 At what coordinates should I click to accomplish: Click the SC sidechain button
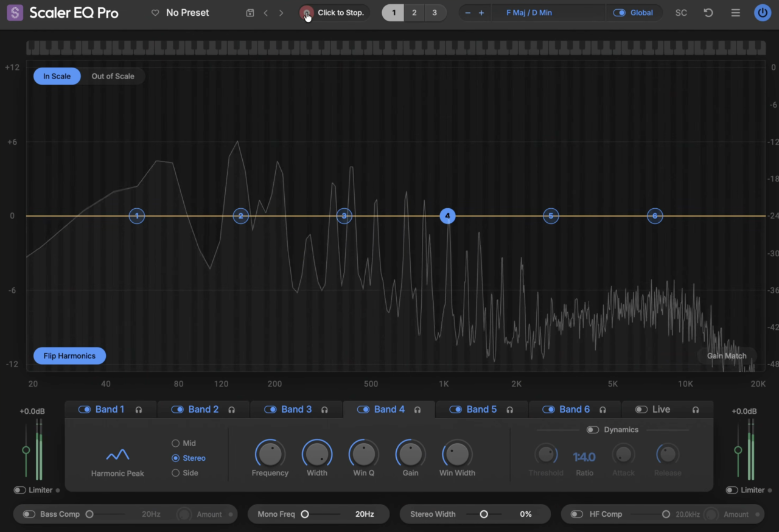pyautogui.click(x=681, y=13)
